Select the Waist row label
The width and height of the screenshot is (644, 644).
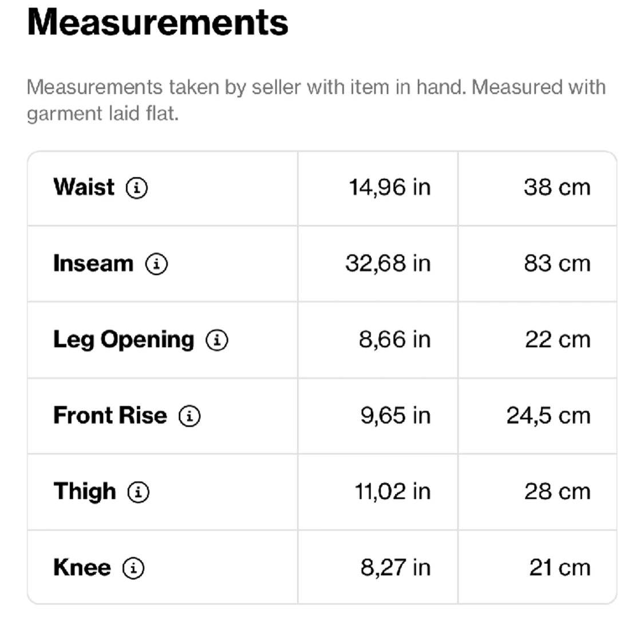(84, 187)
